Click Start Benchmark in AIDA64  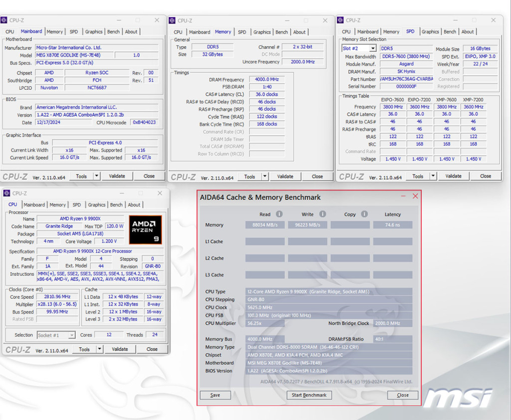point(309,395)
